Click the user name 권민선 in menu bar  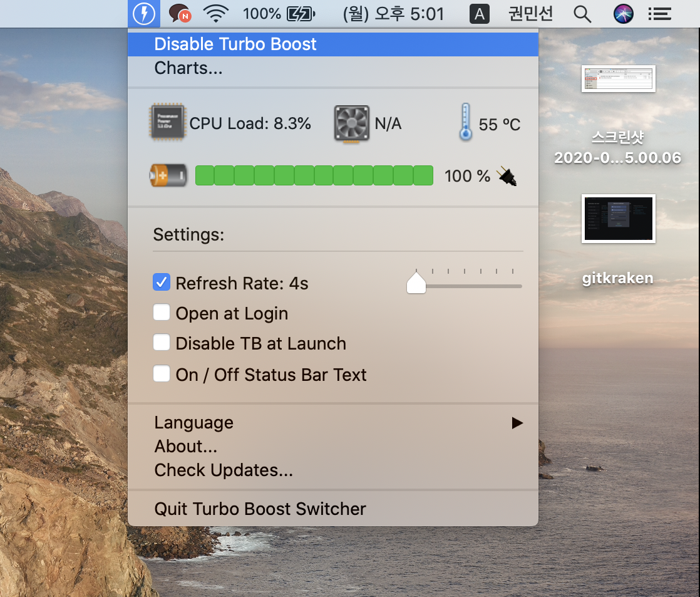531,14
